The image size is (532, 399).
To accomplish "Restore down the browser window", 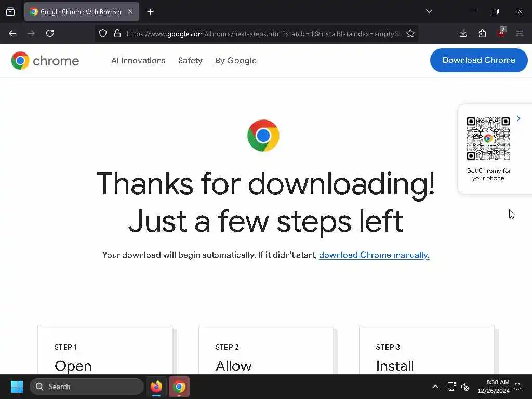I will [x=496, y=11].
